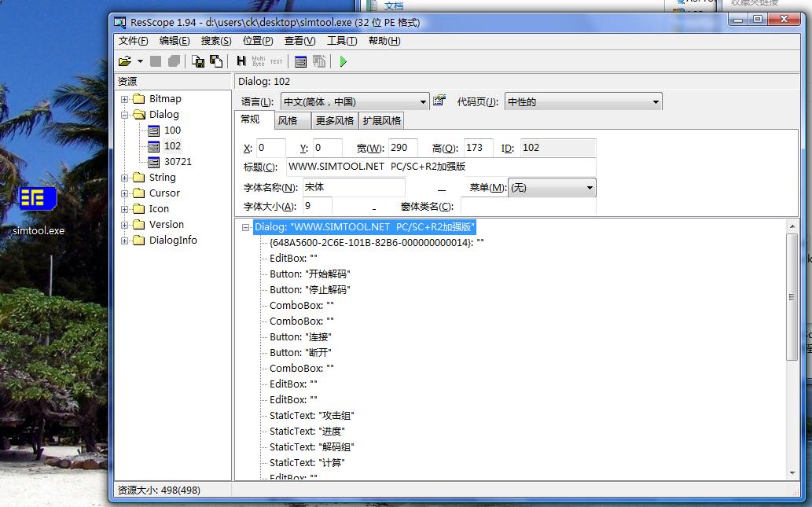The height and width of the screenshot is (507, 812).
Task: Click the H hex view icon
Action: click(241, 61)
